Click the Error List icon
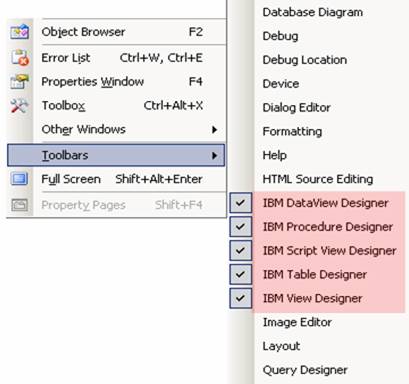This screenshot has width=409, height=384. point(20,58)
